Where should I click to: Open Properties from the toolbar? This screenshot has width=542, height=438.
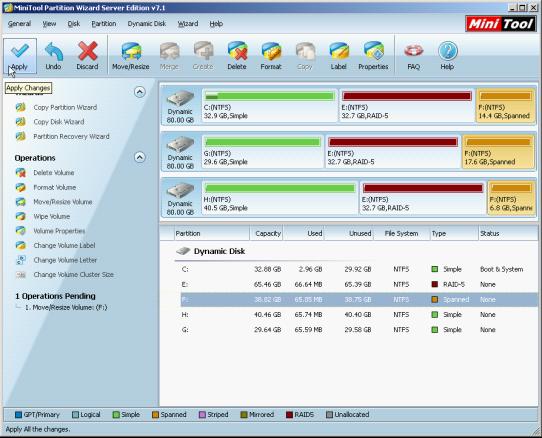(373, 56)
